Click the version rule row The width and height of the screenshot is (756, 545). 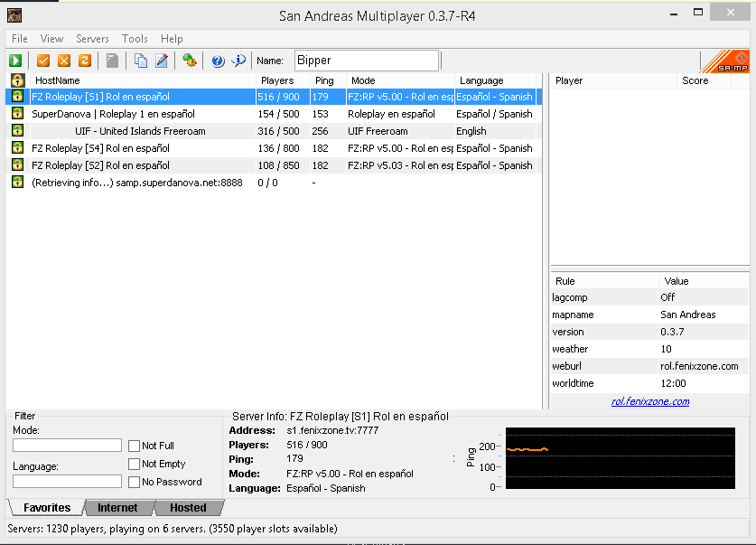(649, 332)
